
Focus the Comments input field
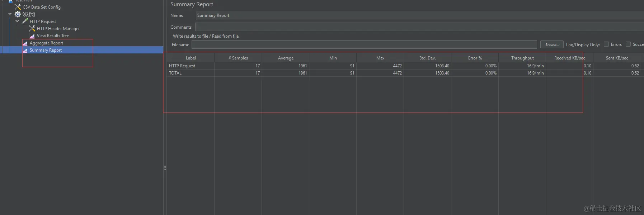click(419, 27)
